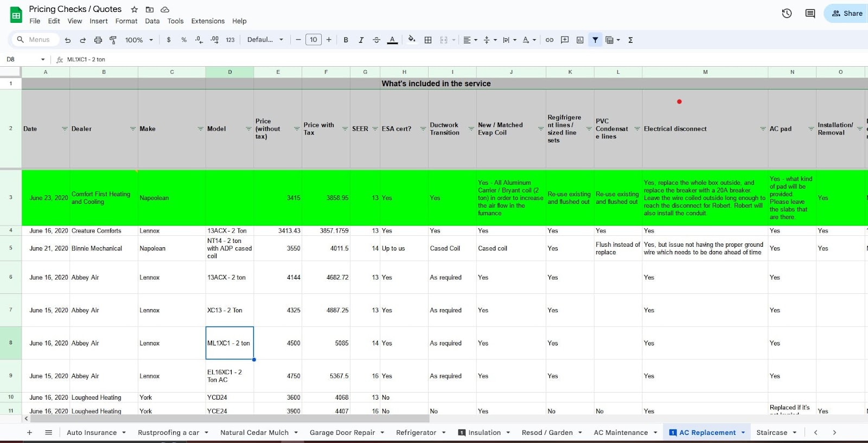Open the Model column filter

coord(248,129)
